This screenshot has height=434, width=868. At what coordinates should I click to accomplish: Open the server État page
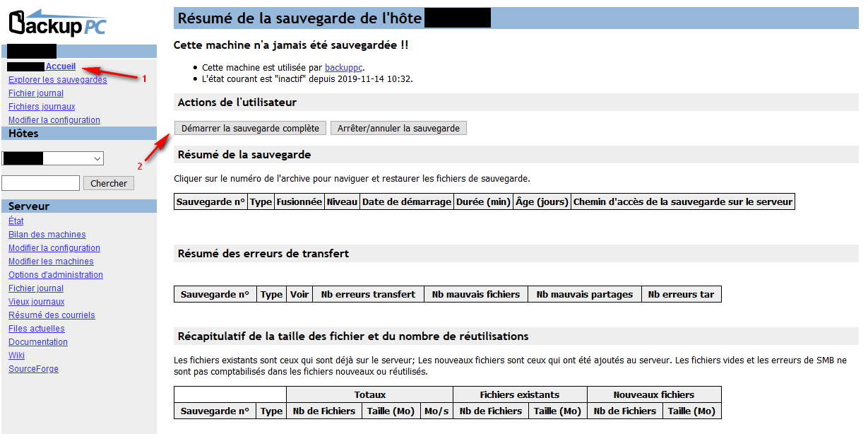[16, 221]
